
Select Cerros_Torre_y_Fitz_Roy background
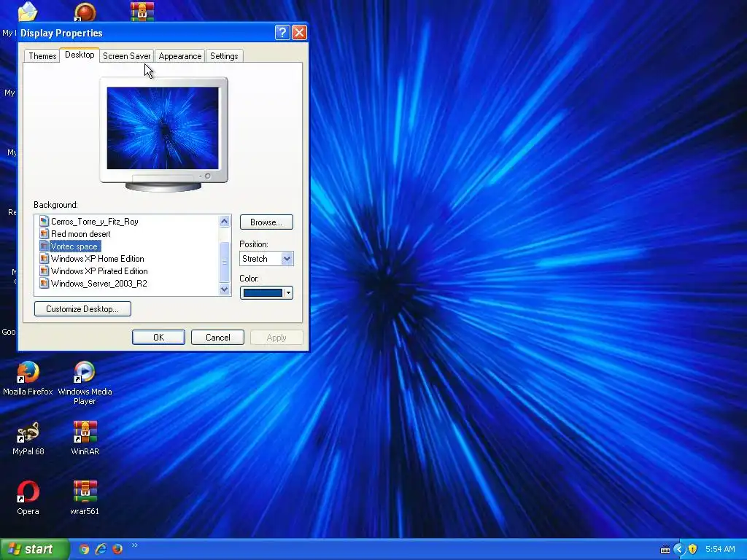pyautogui.click(x=94, y=222)
